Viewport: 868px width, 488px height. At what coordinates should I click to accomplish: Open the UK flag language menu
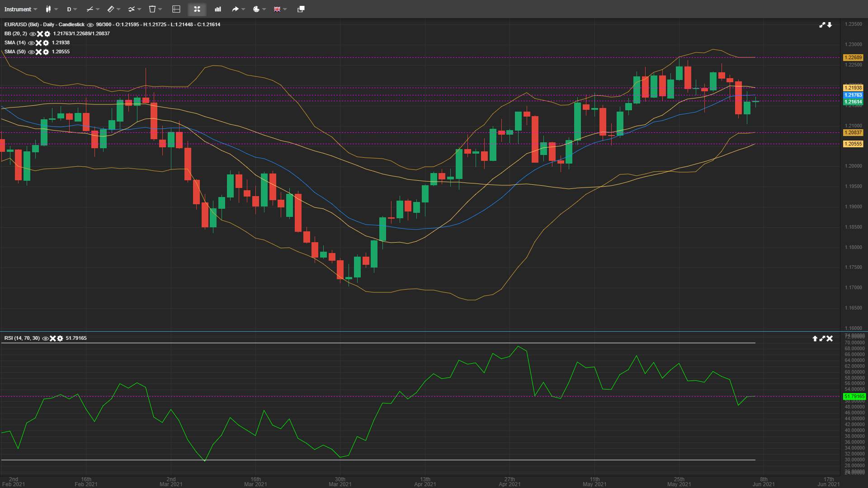(280, 9)
